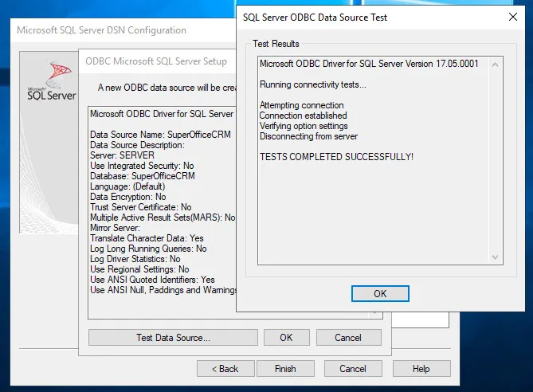Click the TESTS COMPLETED SUCCESSFULLY! message
The width and height of the screenshot is (533, 392).
coord(337,156)
